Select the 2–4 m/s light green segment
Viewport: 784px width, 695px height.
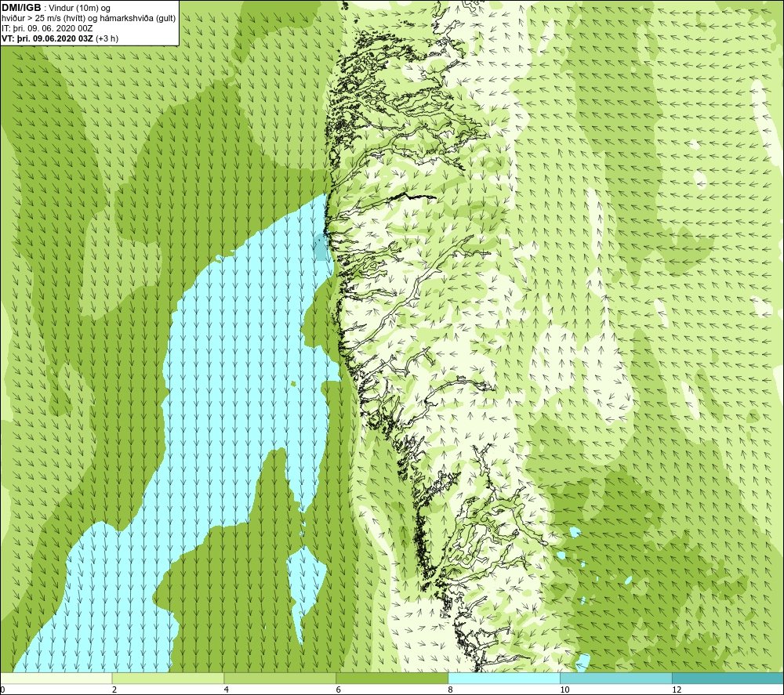(x=168, y=679)
